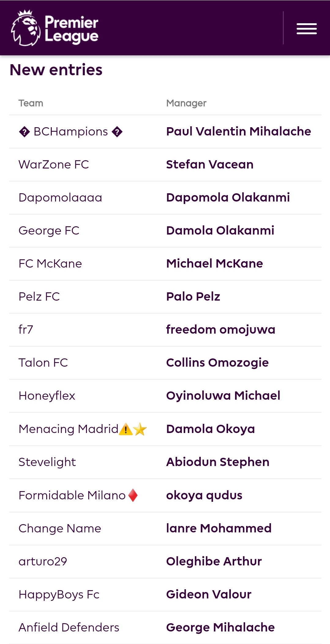Open manager Stefan Vacean's entry

pyautogui.click(x=210, y=165)
